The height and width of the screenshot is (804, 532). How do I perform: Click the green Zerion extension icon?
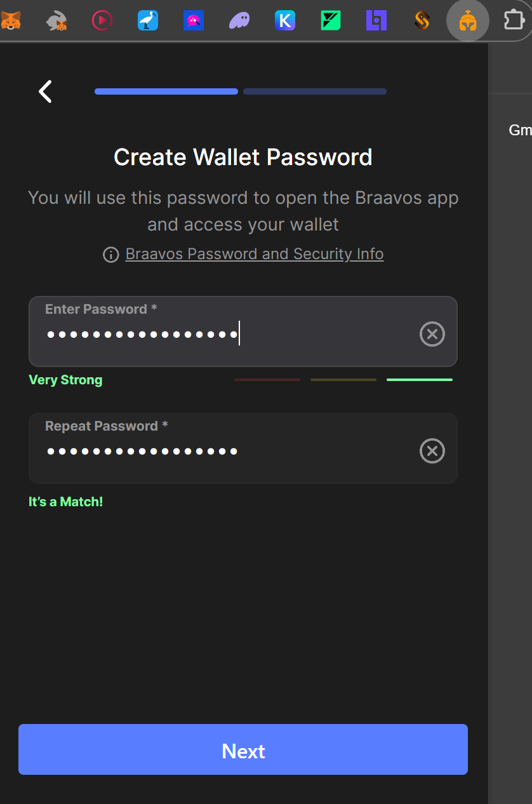330,20
